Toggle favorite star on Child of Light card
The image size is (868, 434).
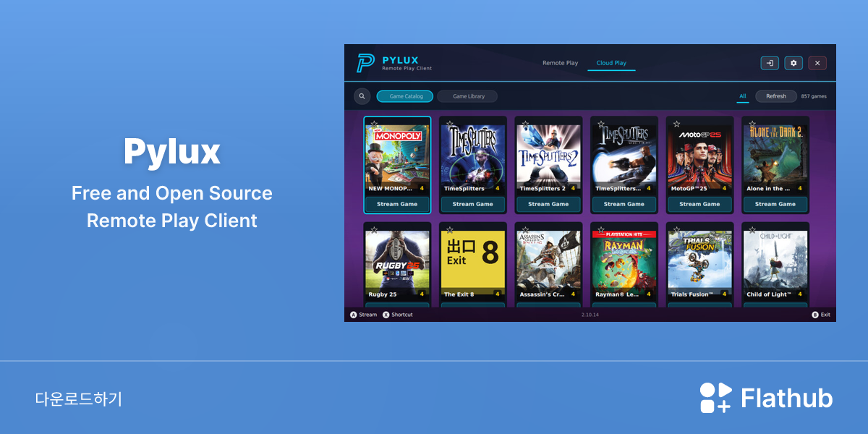(x=752, y=231)
